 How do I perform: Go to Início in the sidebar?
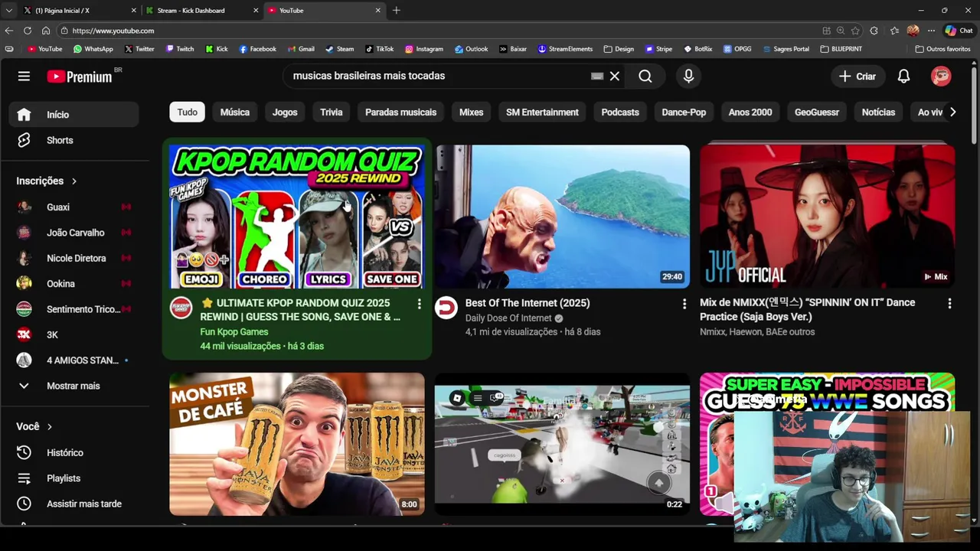coord(73,115)
